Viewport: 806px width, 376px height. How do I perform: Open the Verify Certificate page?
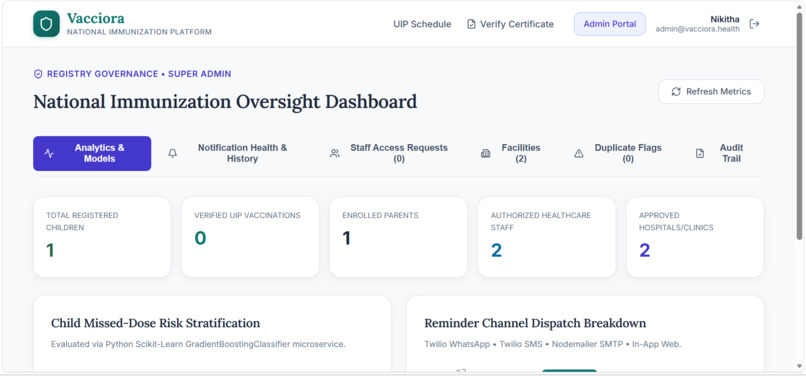(x=510, y=24)
